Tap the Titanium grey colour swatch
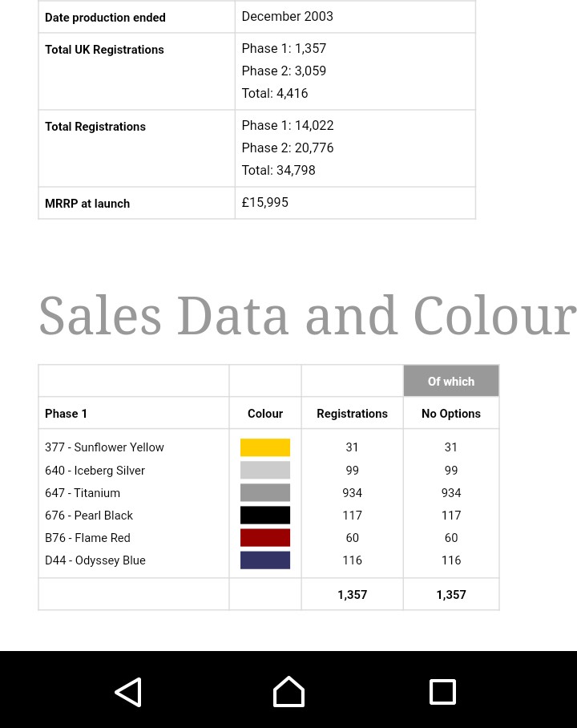 [x=265, y=492]
